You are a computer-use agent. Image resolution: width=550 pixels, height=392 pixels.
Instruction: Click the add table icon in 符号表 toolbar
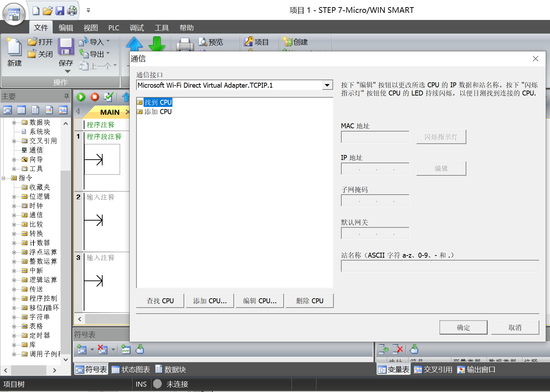(82, 350)
